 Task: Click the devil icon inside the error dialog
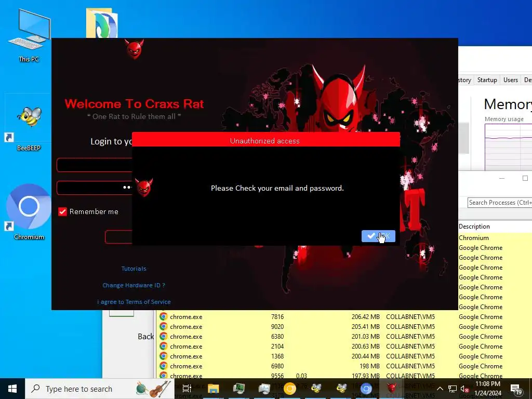pyautogui.click(x=144, y=187)
